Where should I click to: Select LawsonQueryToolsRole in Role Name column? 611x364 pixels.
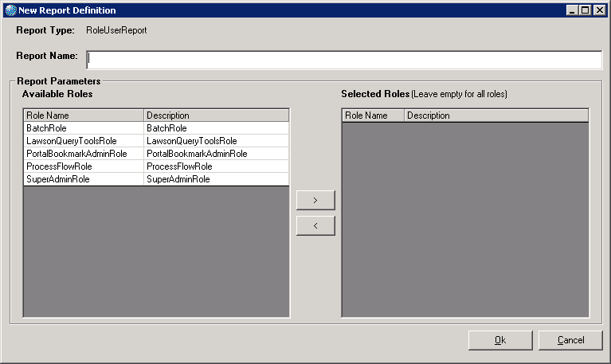[84, 141]
